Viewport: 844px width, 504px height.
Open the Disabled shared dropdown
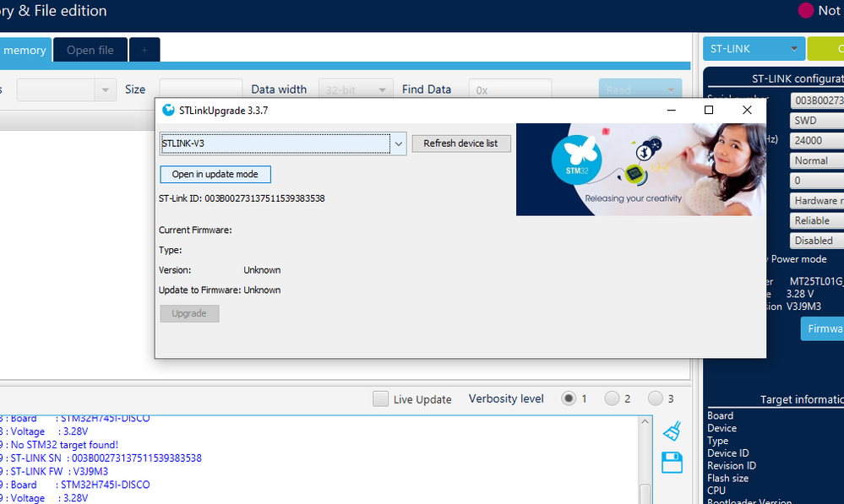817,241
